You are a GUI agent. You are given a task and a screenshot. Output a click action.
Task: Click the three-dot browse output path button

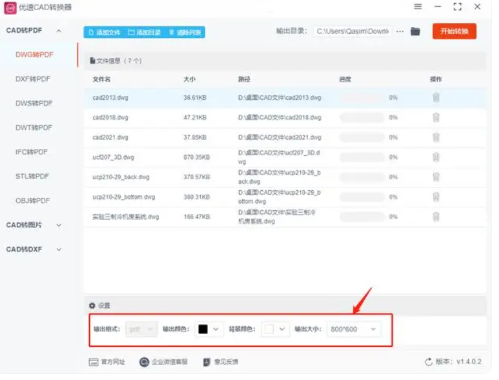tap(400, 31)
